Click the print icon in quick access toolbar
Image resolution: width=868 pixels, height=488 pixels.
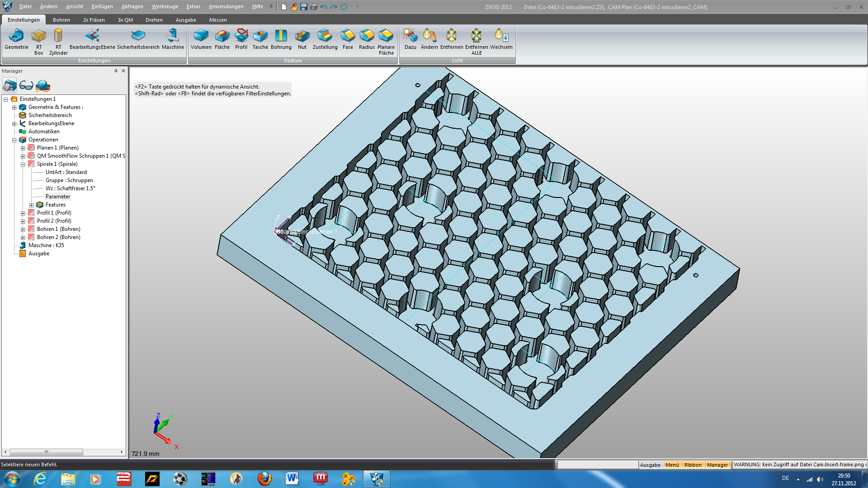pyautogui.click(x=314, y=7)
